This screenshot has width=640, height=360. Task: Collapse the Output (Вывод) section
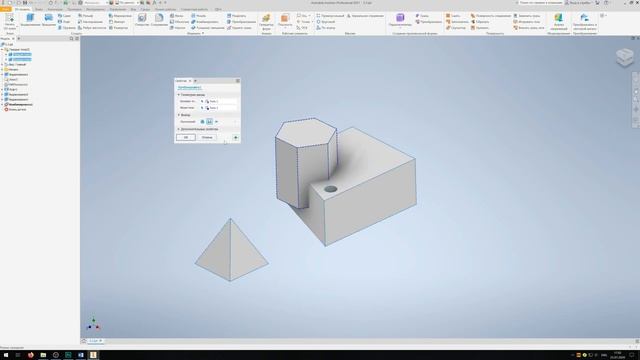click(x=178, y=115)
